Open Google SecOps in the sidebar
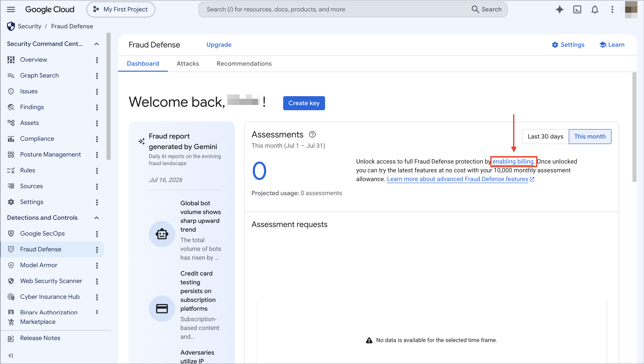The image size is (644, 364). tap(42, 233)
